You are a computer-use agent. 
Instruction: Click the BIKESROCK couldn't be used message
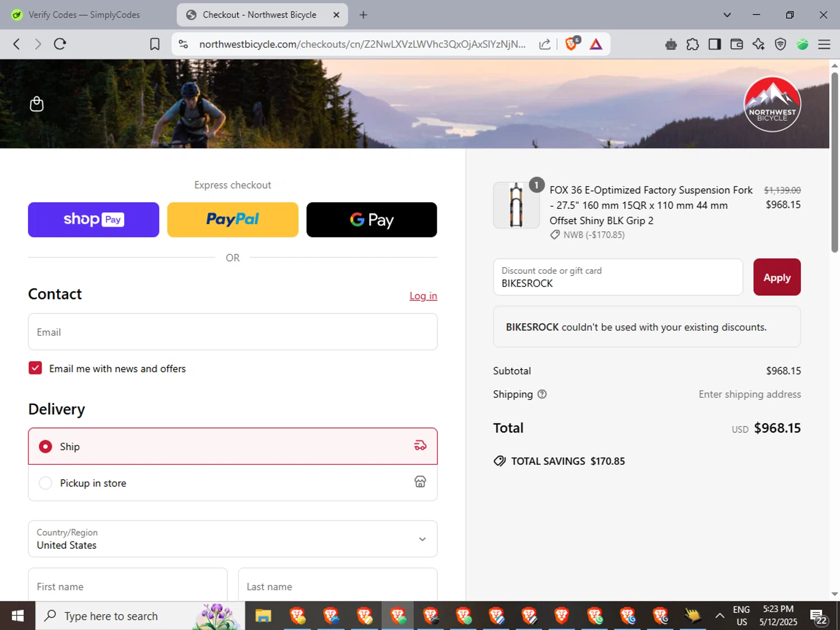point(647,327)
